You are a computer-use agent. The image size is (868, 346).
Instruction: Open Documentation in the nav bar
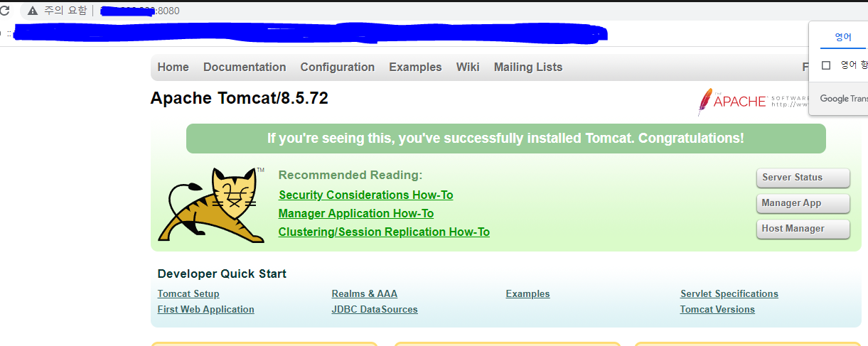point(245,67)
